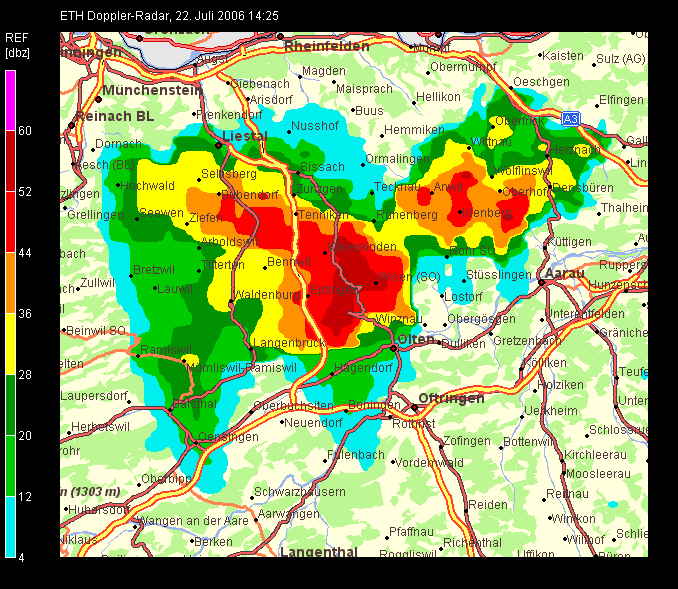The width and height of the screenshot is (678, 589).
Task: Click the Wangen an der Aare label
Action: point(193,521)
